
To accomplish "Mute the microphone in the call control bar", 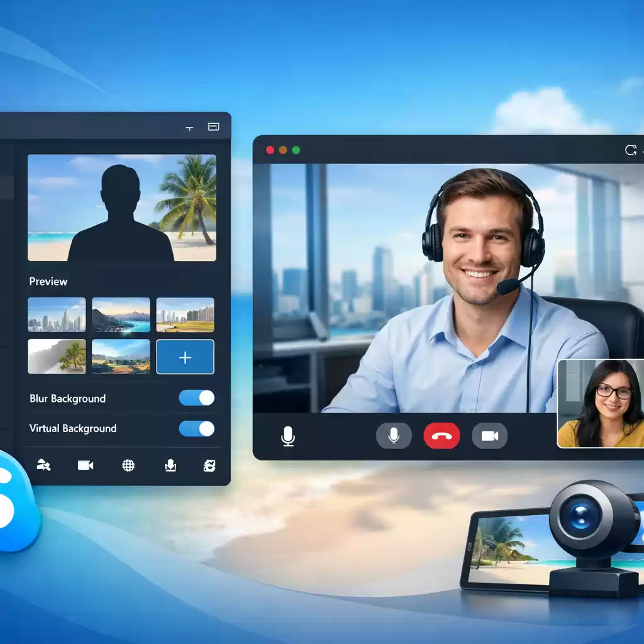I will [394, 436].
